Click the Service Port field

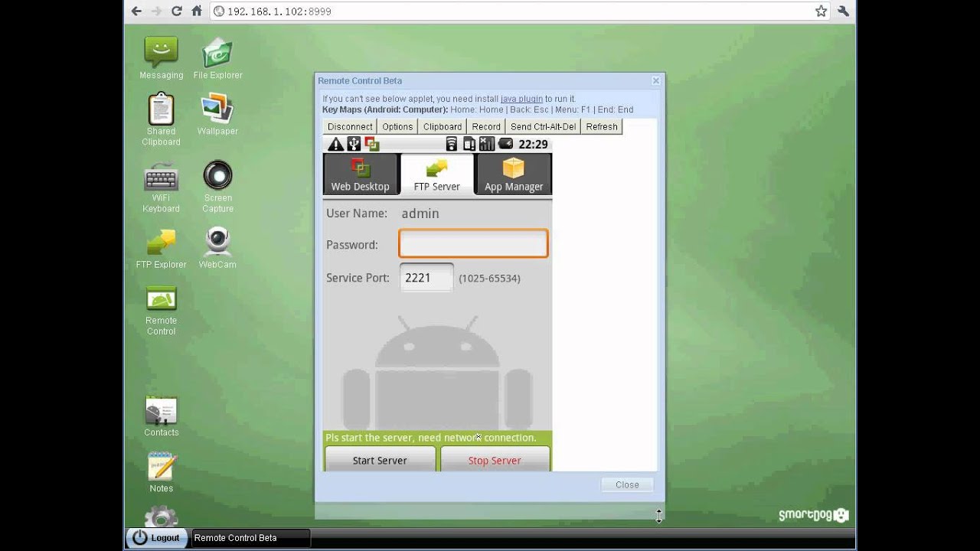(x=426, y=278)
